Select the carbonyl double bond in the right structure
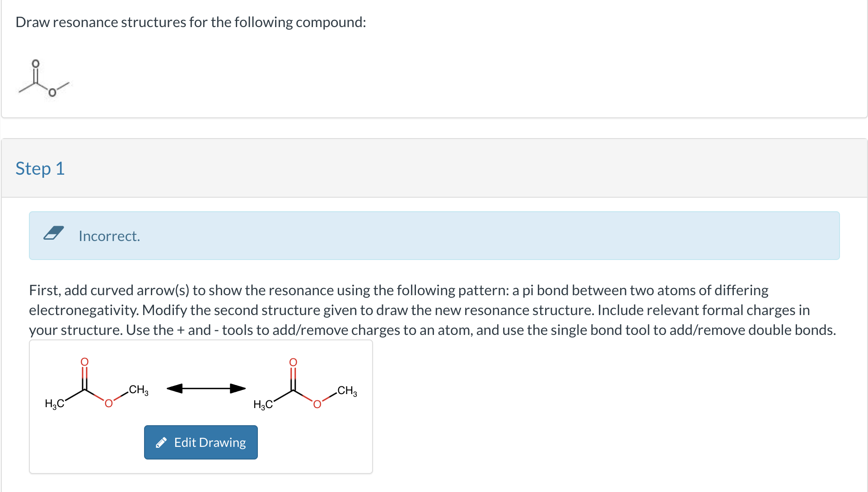This screenshot has height=492, width=868. pos(293,375)
